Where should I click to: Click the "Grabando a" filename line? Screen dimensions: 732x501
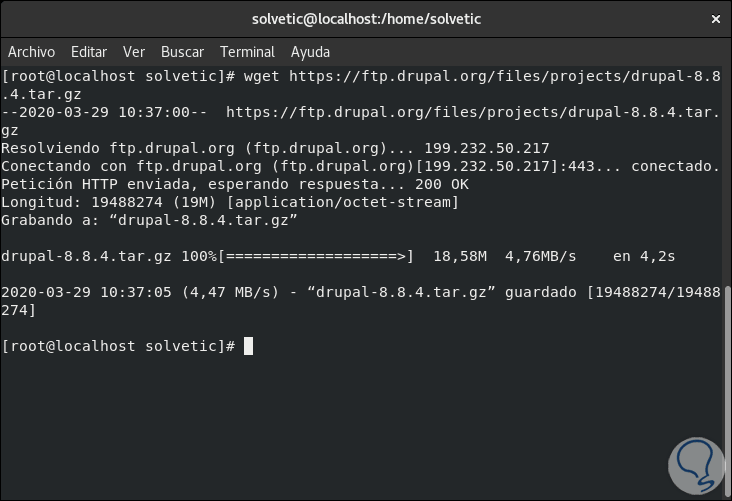coord(150,220)
